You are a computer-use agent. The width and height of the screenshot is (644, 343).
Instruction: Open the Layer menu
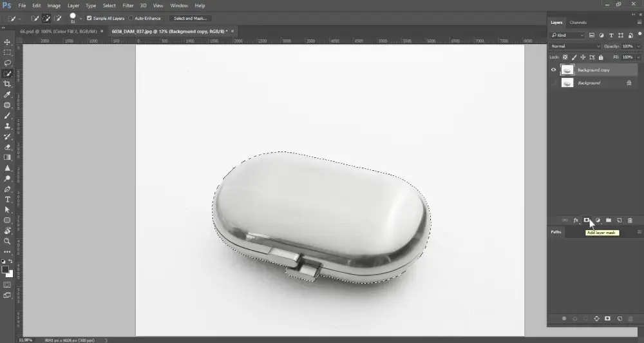coord(73,6)
